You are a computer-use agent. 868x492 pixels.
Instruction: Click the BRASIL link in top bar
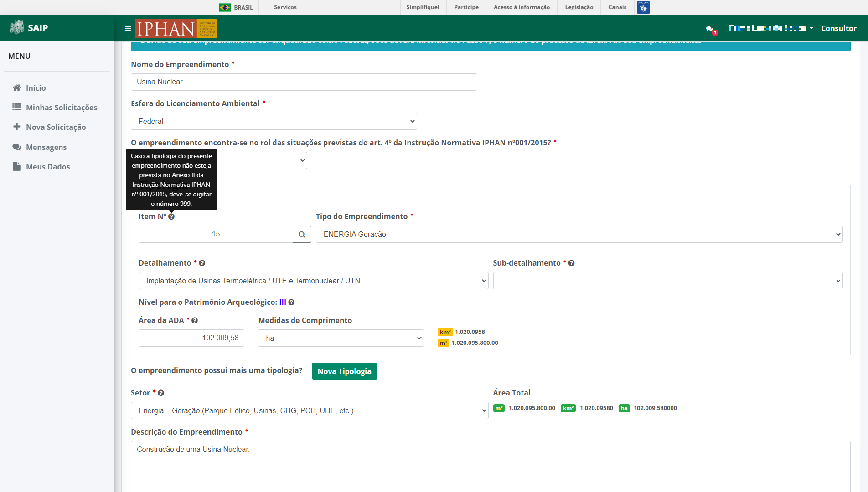pos(243,7)
